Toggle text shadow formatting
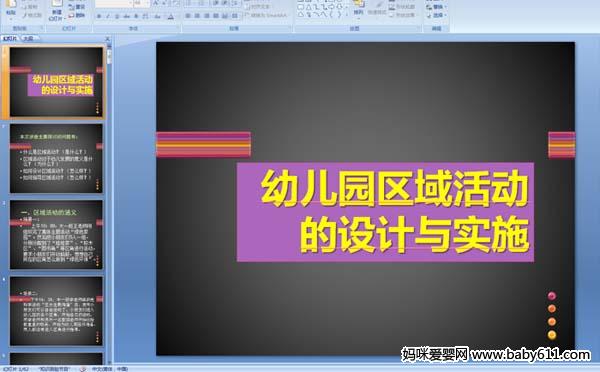 [x=136, y=16]
